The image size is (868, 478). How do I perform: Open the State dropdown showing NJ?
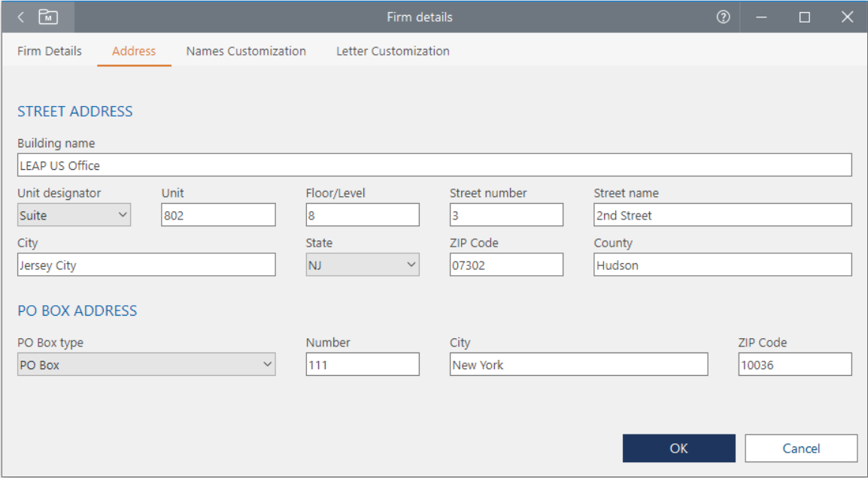pyautogui.click(x=362, y=265)
